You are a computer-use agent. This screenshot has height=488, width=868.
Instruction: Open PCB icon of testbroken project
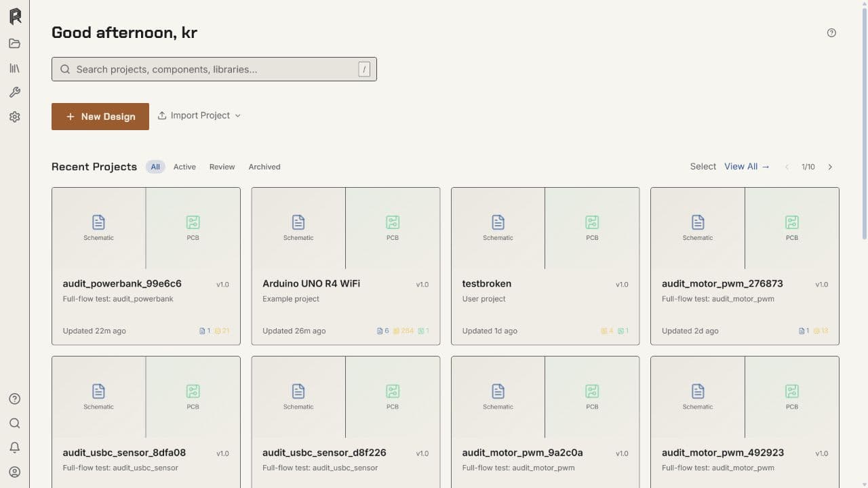click(592, 222)
